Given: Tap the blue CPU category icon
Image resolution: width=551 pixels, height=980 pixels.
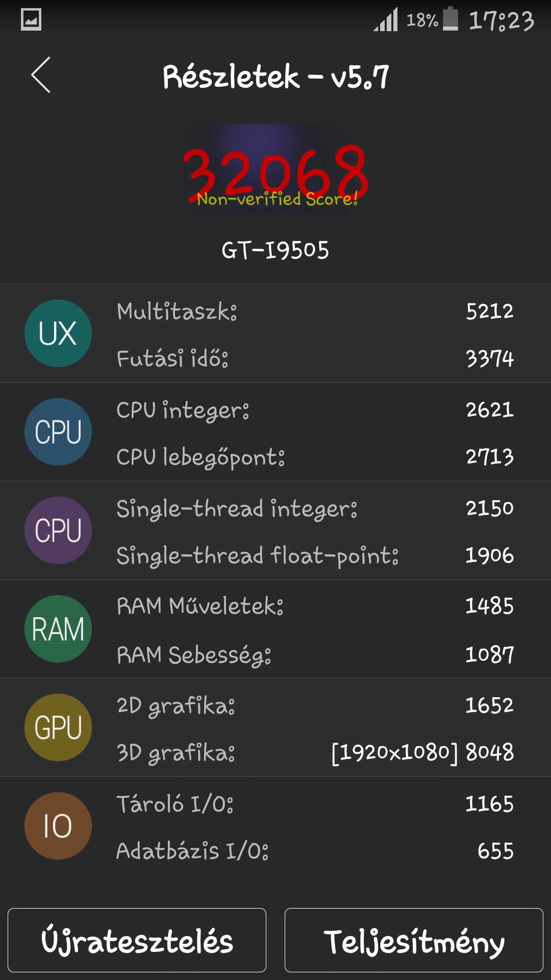Looking at the screenshot, I should pyautogui.click(x=58, y=432).
